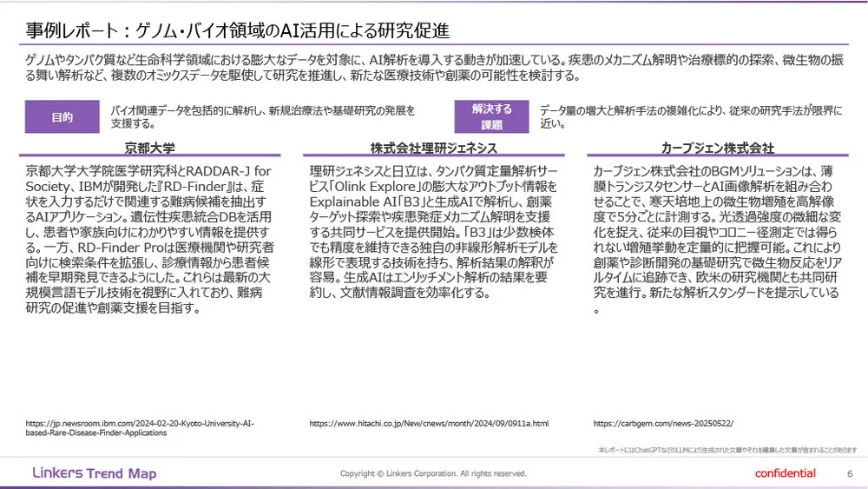Select the purple 解決する課題 label box

[492, 117]
